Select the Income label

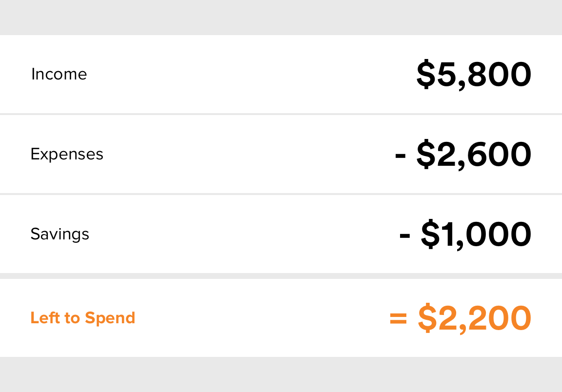59,74
